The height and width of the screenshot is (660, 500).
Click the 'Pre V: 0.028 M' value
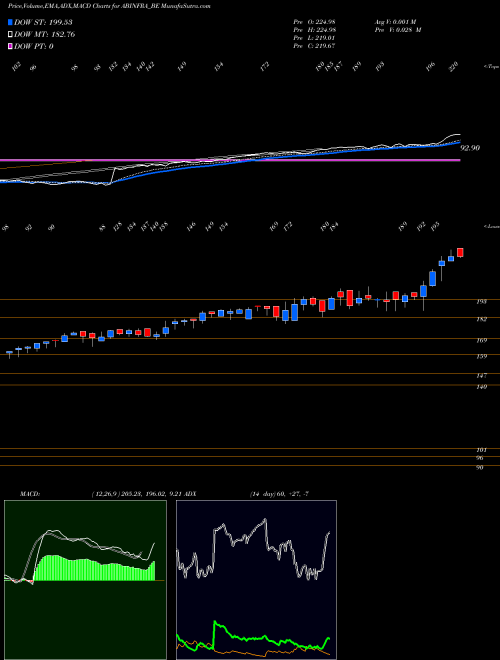pos(397,30)
